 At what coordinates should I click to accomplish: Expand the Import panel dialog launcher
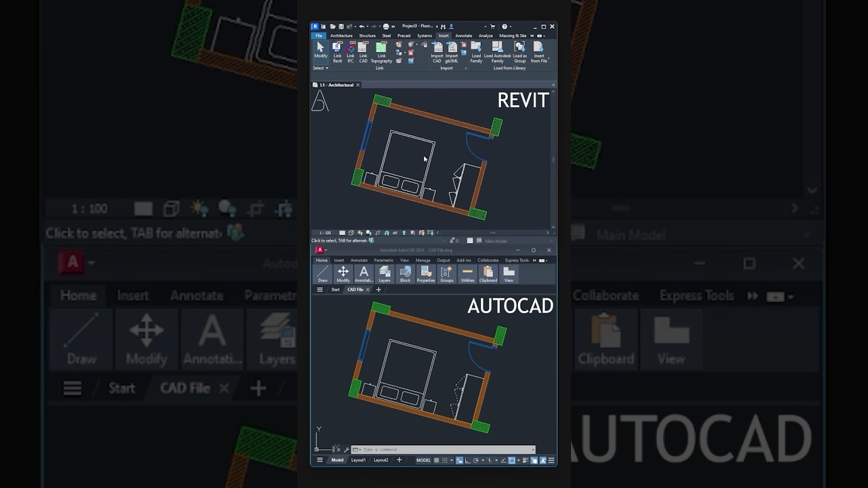pyautogui.click(x=466, y=68)
